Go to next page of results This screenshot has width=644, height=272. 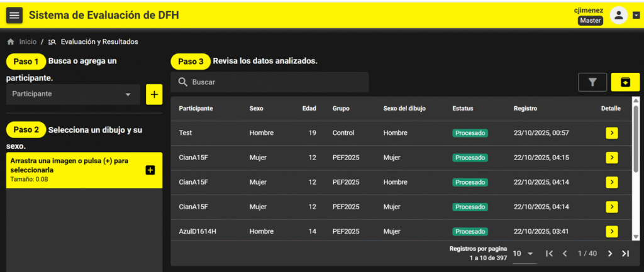[609, 253]
